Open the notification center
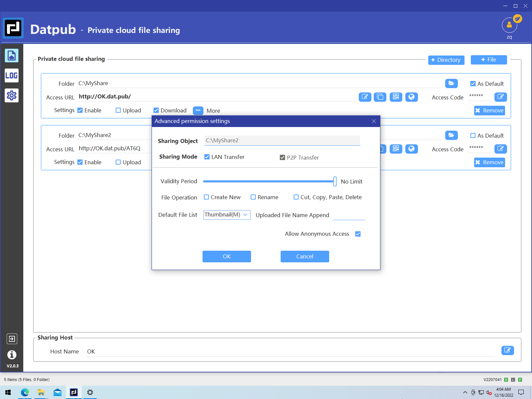The image size is (532, 399). coord(521,392)
